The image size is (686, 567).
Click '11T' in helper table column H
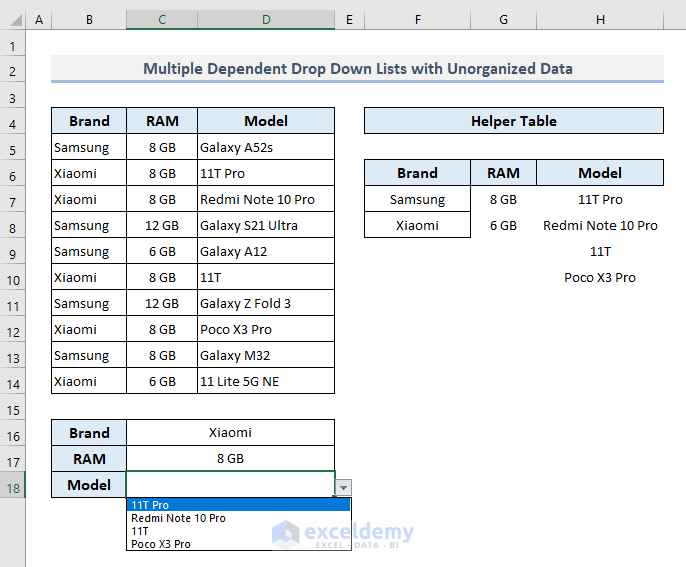(x=600, y=251)
